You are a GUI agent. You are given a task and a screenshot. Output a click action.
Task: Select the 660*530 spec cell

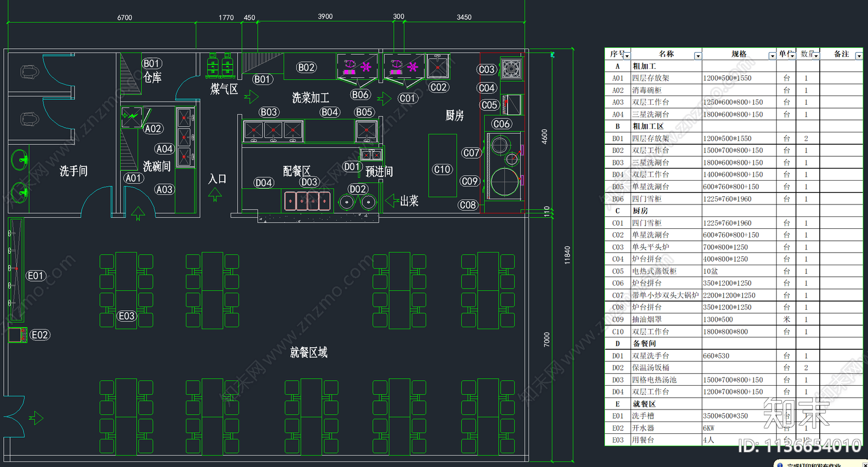click(739, 356)
